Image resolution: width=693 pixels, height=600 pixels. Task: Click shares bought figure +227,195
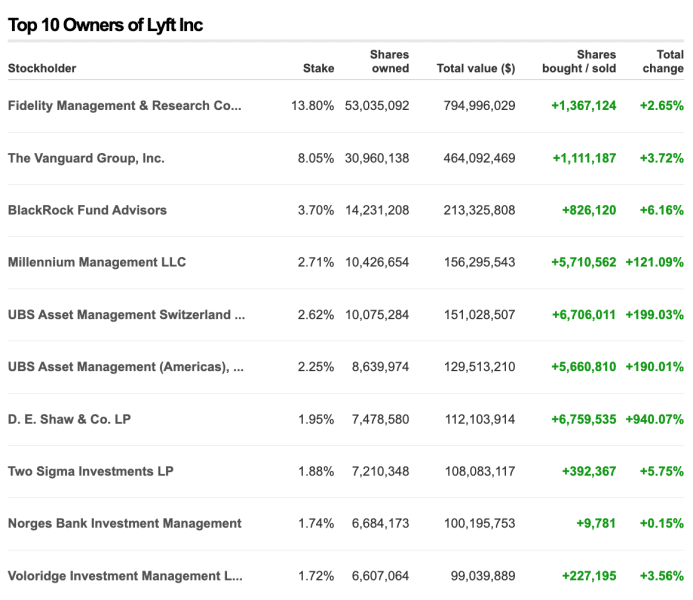tap(589, 576)
